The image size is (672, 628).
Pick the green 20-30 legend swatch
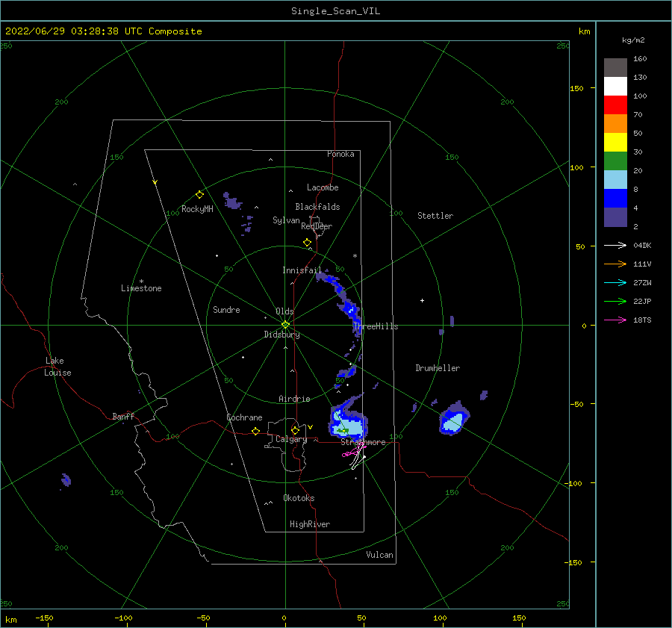[615, 161]
